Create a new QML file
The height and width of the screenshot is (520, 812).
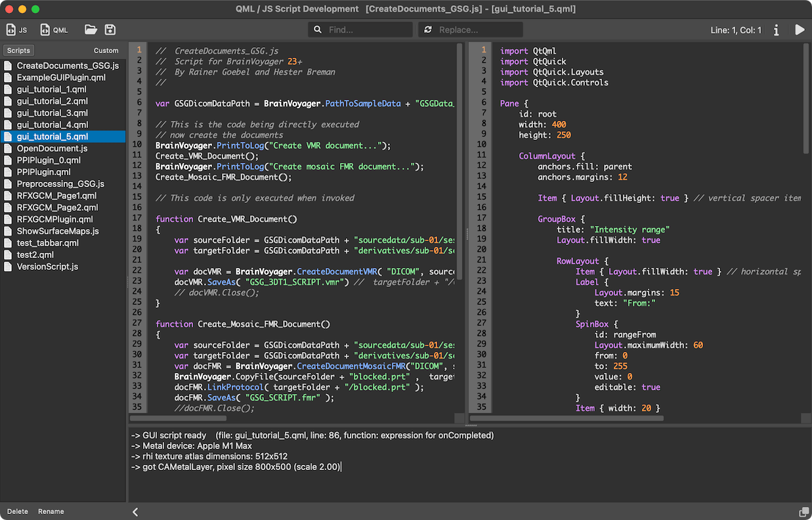53,30
